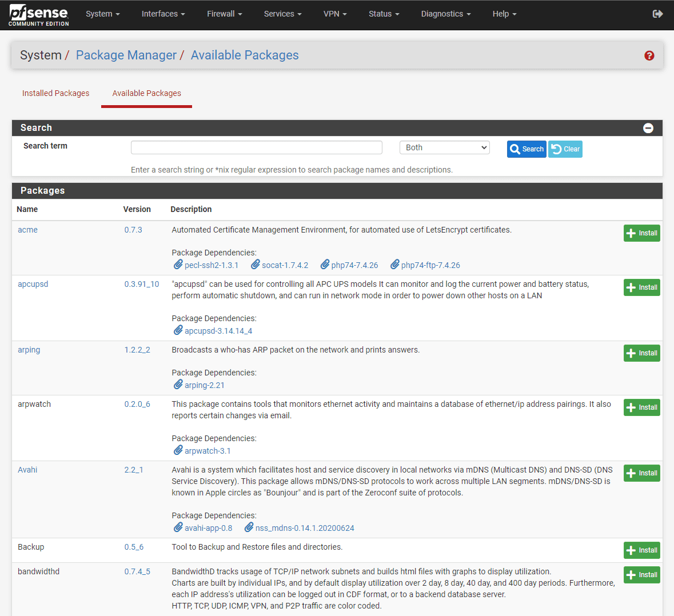Install the Backup package

[x=642, y=550]
